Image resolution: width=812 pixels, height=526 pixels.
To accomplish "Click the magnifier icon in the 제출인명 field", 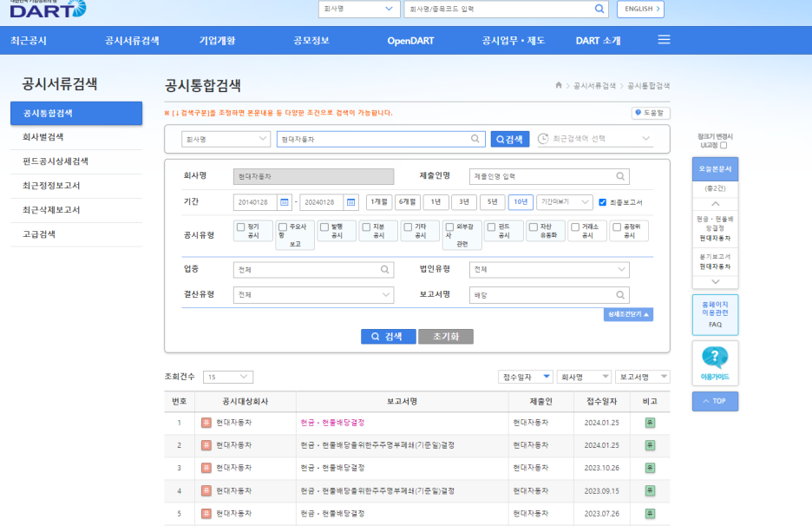I will coord(620,176).
